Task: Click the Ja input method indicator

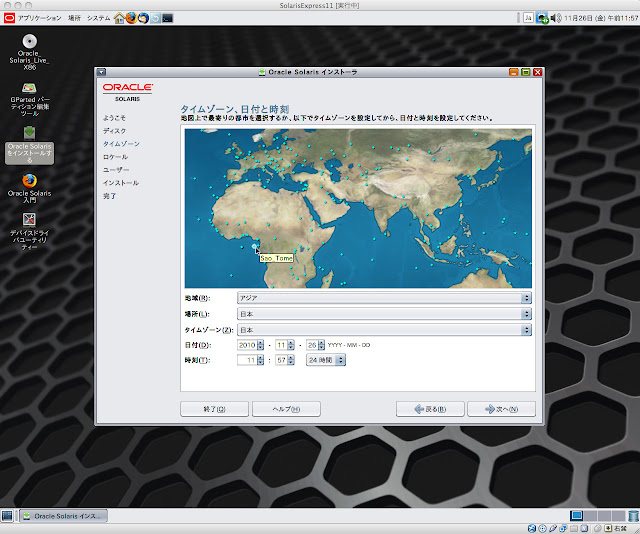Action: tap(528, 18)
